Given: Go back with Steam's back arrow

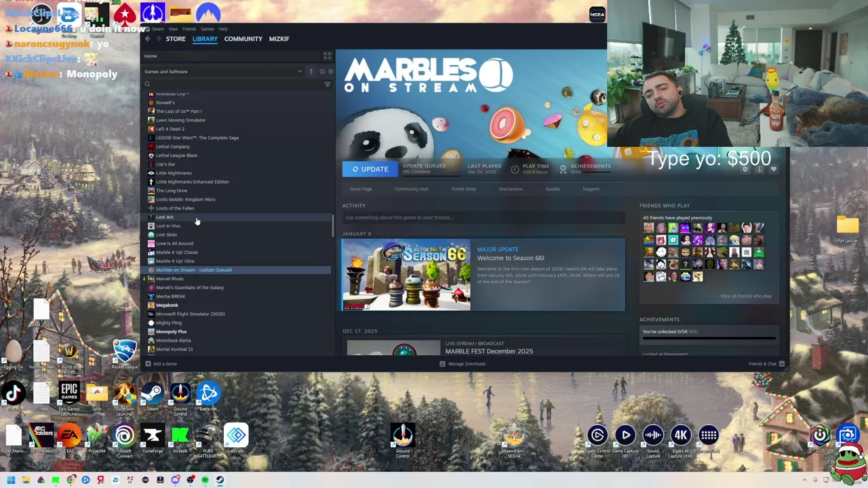Looking at the screenshot, I should 148,39.
